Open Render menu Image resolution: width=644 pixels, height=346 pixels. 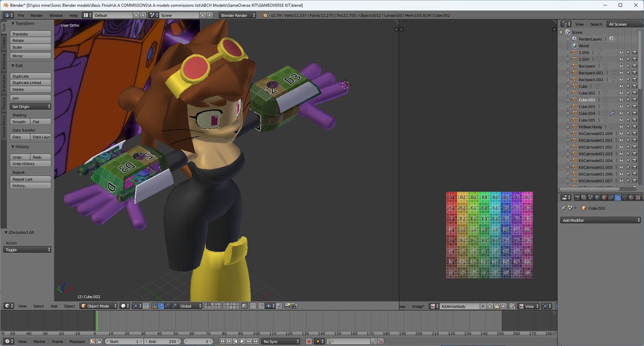click(x=36, y=16)
